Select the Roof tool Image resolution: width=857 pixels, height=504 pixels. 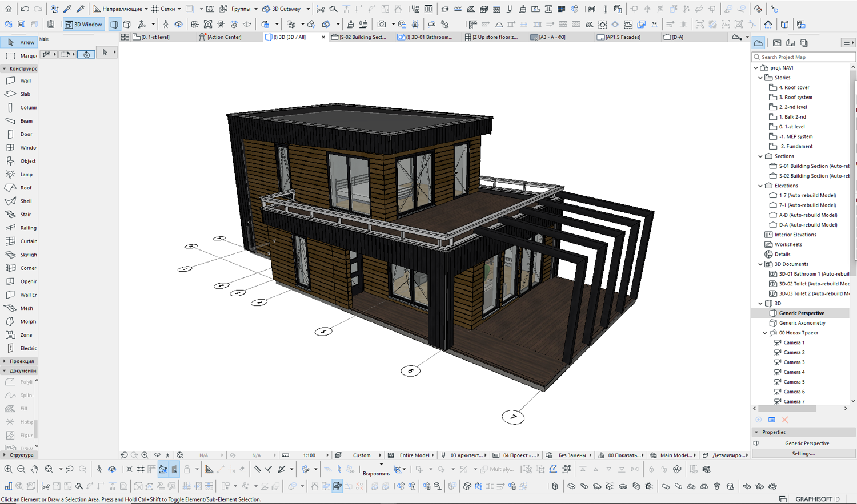coord(19,188)
